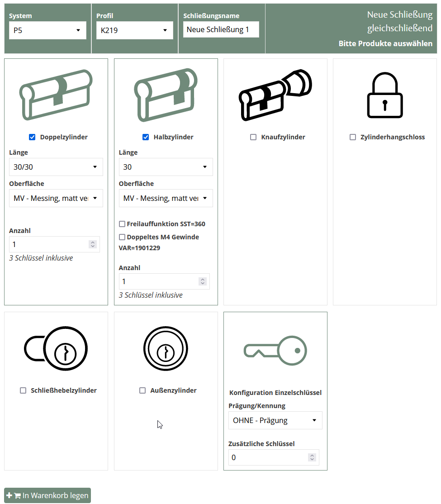Select the Außenzylinder round cylinder icon

[166, 349]
